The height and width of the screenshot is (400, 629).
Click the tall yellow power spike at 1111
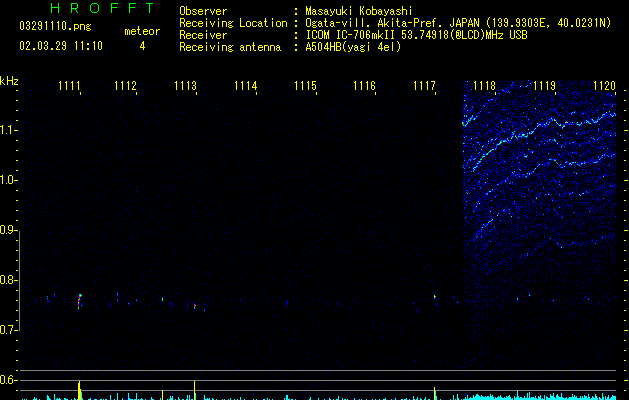pyautogui.click(x=79, y=390)
